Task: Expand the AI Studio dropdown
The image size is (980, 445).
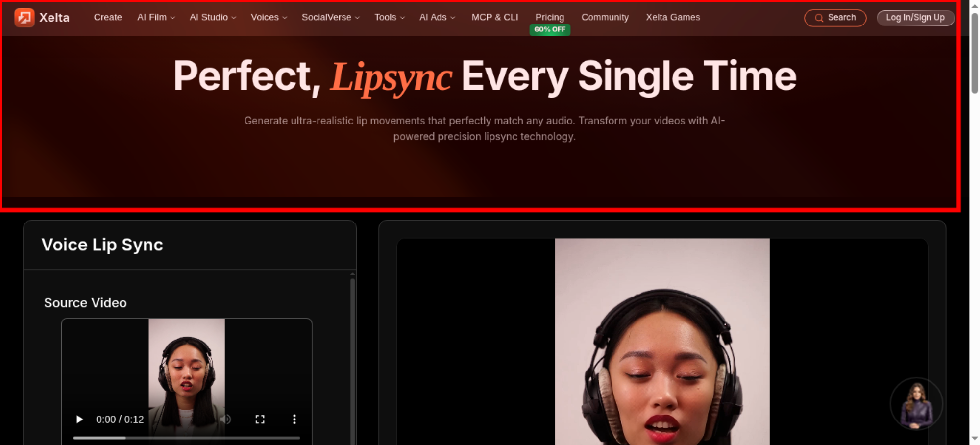Action: pyautogui.click(x=213, y=17)
